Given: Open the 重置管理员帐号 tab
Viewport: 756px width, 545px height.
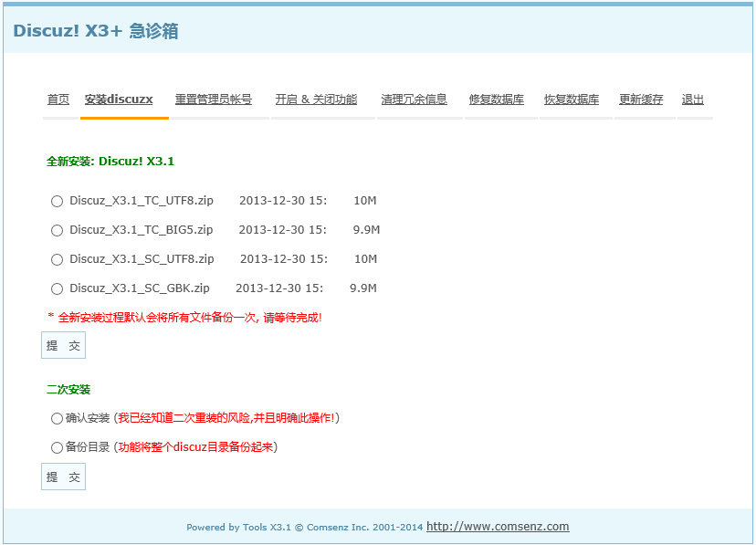Looking at the screenshot, I should pyautogui.click(x=214, y=100).
